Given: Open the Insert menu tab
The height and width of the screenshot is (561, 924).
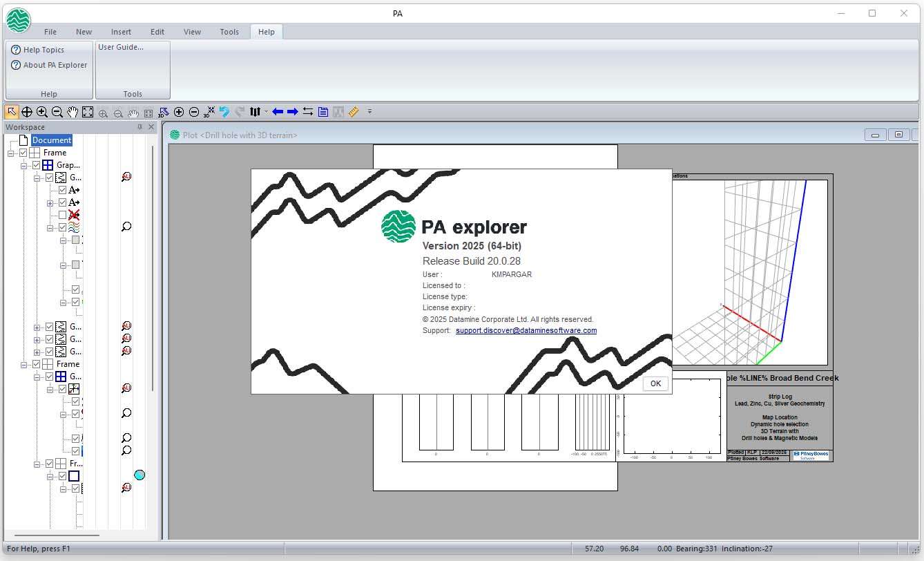Looking at the screenshot, I should [x=121, y=32].
